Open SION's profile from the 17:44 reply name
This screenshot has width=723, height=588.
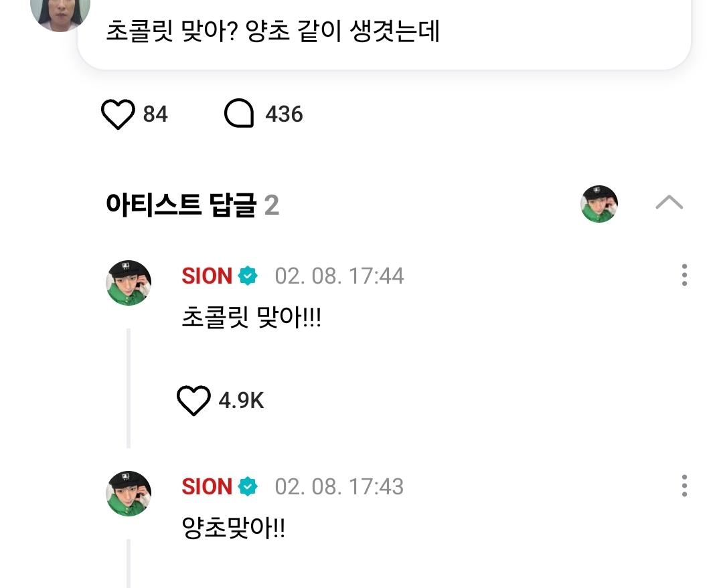[x=207, y=276]
